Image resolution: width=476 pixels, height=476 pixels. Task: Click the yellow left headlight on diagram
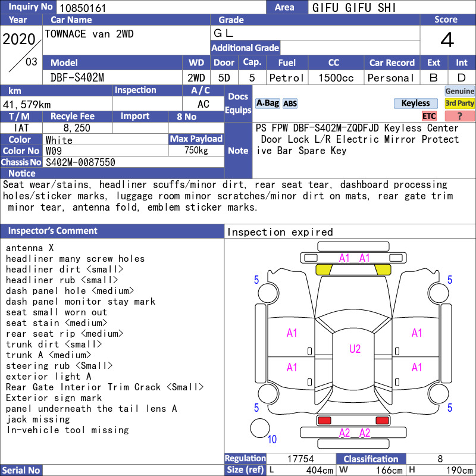tap(324, 270)
